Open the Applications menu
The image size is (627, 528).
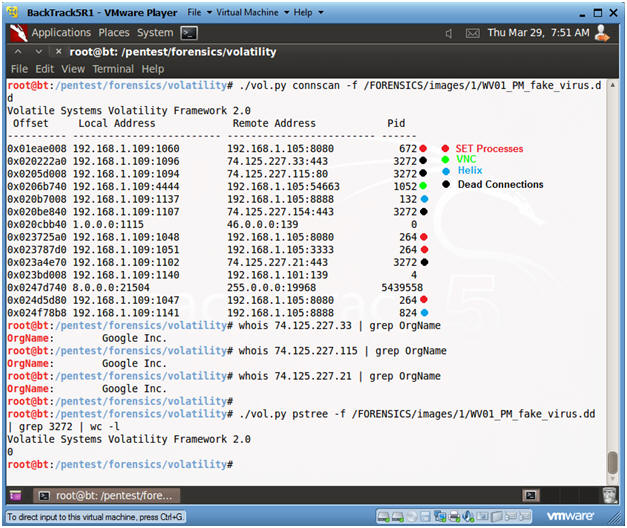click(61, 33)
